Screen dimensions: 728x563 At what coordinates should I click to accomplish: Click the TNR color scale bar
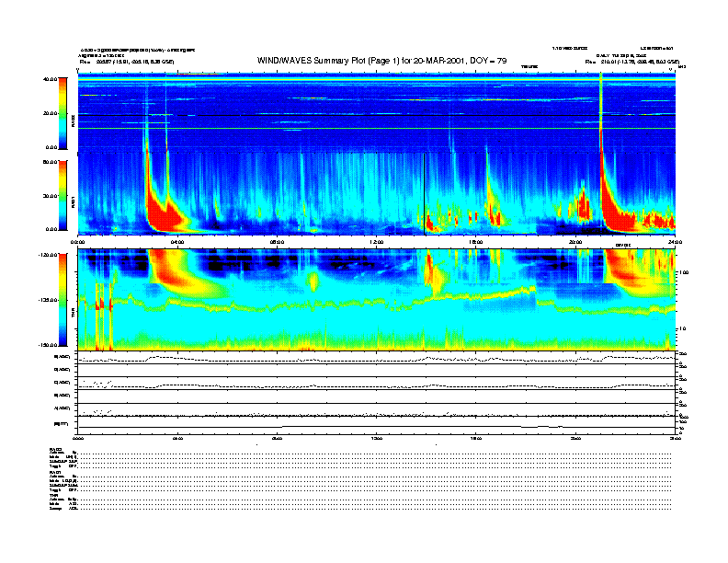[x=63, y=300]
